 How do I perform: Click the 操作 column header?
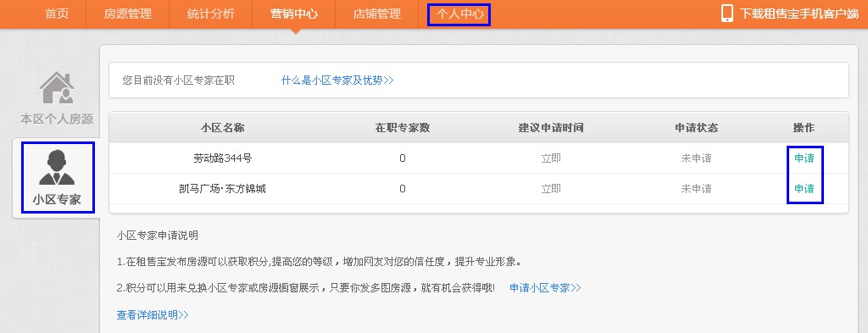click(x=804, y=128)
